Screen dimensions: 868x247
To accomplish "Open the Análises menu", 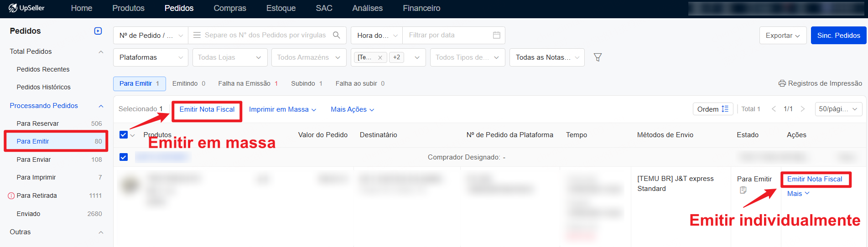I will pos(367,8).
